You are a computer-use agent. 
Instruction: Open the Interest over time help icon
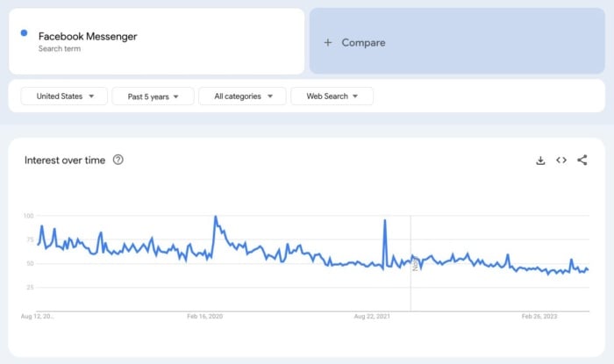[118, 160]
